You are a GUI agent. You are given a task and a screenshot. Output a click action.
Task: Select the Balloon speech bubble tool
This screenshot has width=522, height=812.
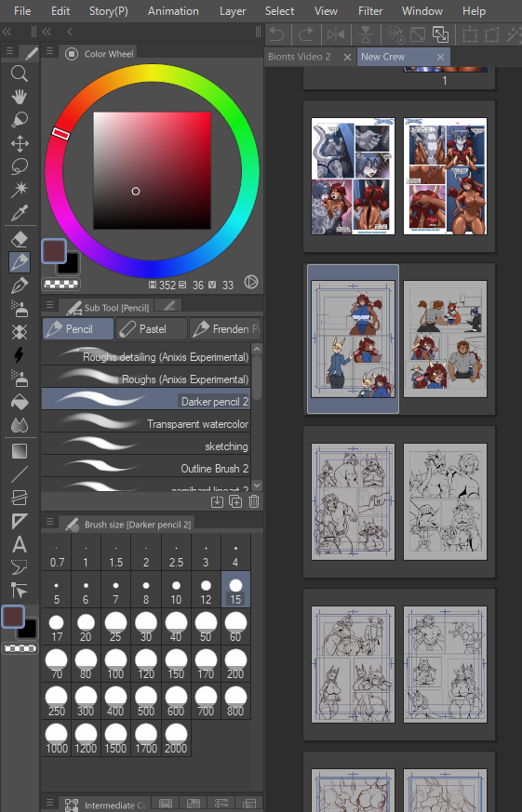(20, 567)
